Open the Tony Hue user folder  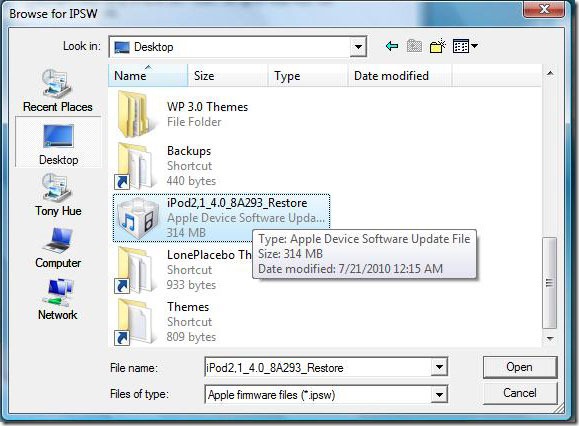point(58,195)
